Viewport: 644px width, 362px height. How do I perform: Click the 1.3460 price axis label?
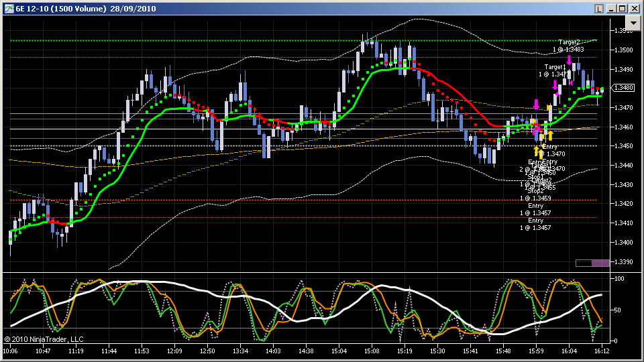pos(623,127)
